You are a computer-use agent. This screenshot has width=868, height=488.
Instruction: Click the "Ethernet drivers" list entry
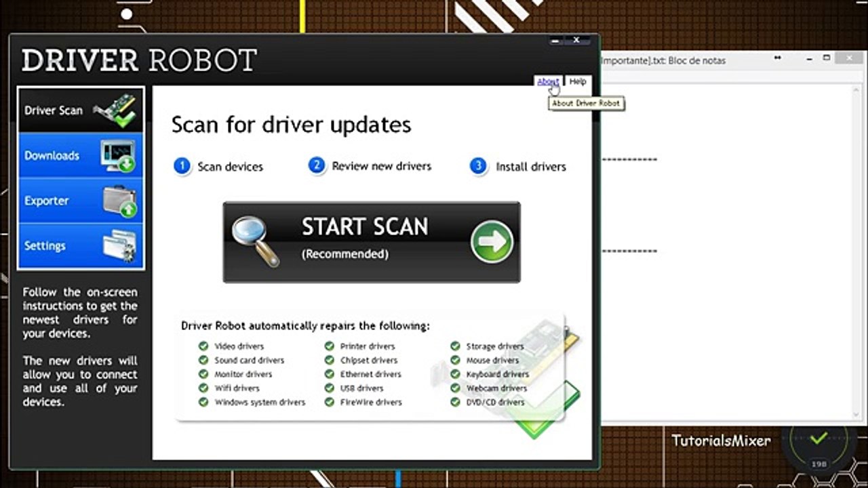coord(370,374)
